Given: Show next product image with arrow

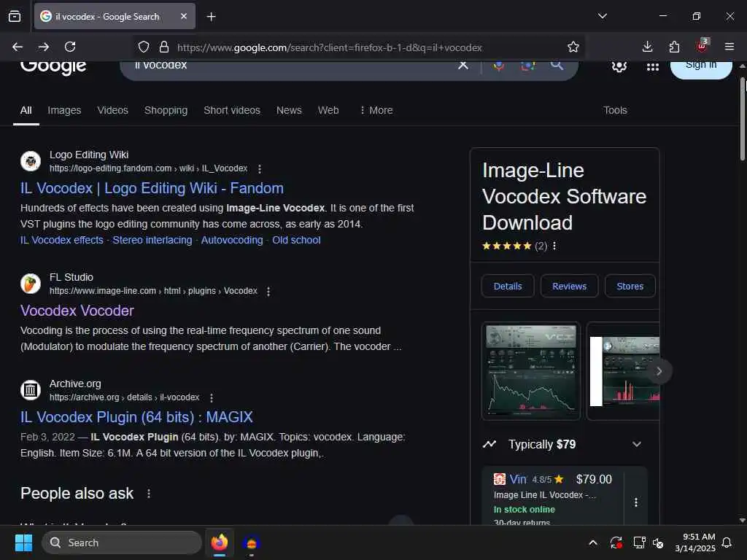Looking at the screenshot, I should [659, 371].
